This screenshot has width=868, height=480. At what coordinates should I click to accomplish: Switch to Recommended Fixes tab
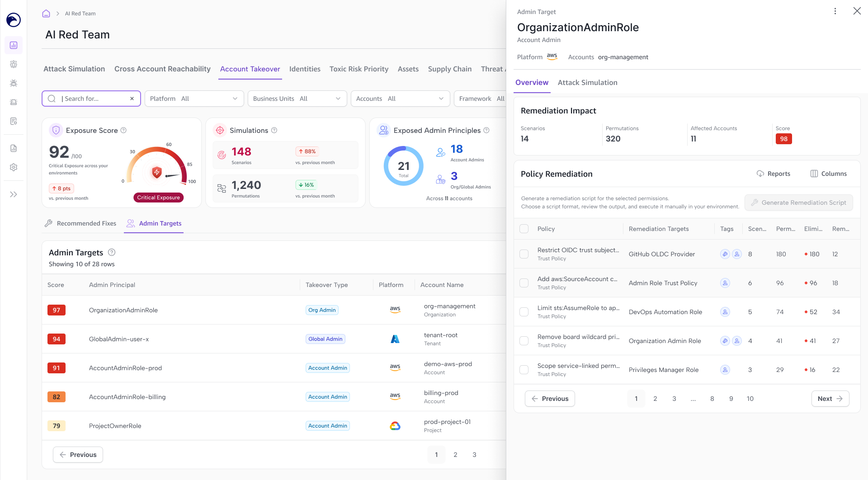point(80,223)
